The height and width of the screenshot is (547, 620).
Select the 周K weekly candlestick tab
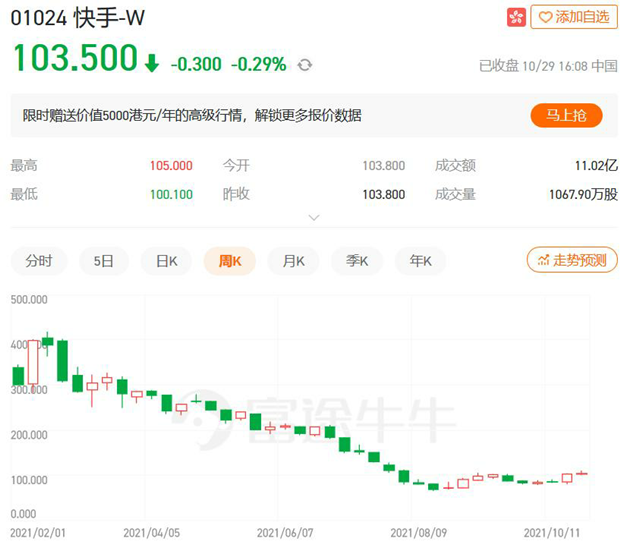(x=230, y=261)
